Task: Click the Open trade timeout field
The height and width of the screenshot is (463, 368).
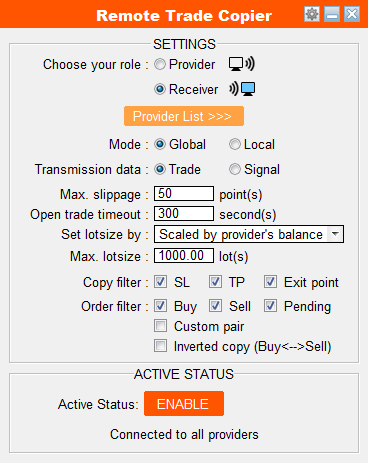Action: tap(184, 214)
